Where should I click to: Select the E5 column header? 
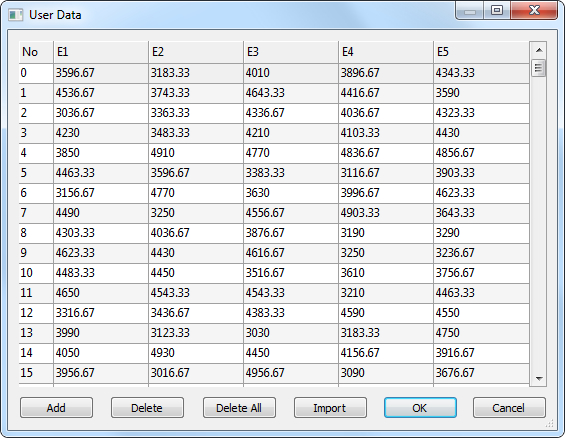tap(481, 52)
